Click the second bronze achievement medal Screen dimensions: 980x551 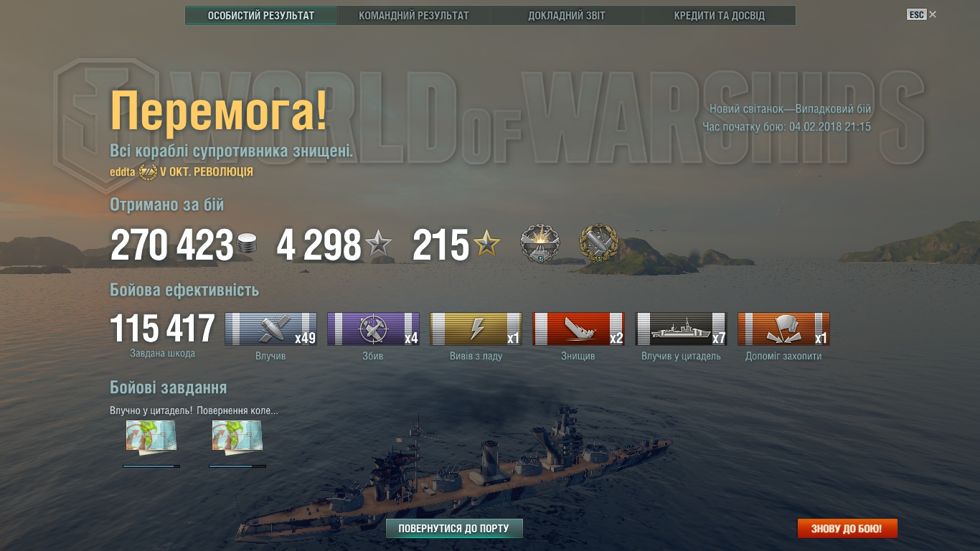coord(598,243)
